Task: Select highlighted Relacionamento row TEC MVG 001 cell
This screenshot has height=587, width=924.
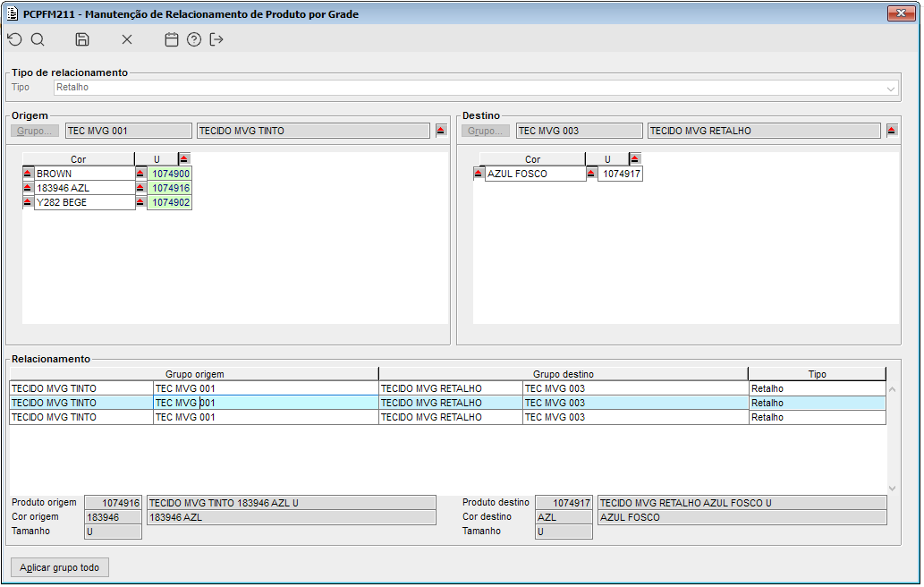Action: (266, 403)
